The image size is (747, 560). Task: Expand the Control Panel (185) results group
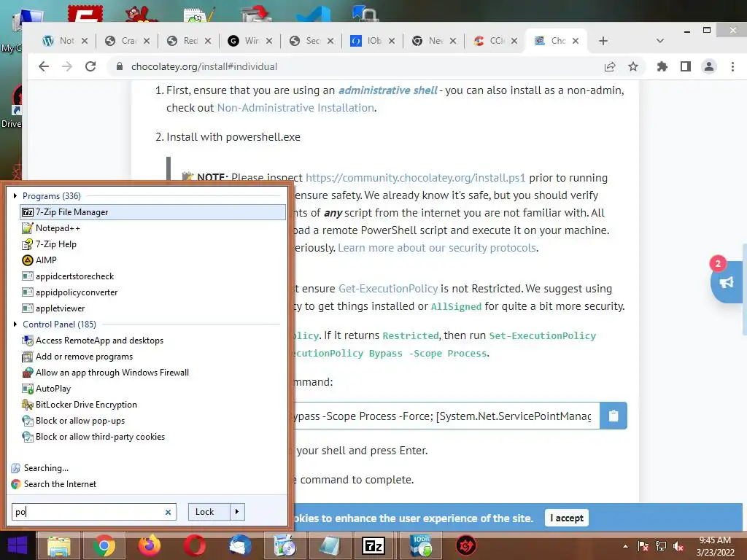(x=15, y=324)
